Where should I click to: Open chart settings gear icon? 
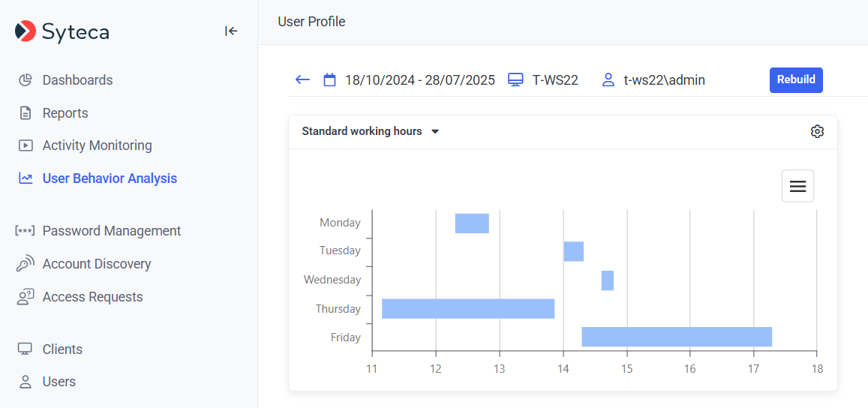click(817, 131)
